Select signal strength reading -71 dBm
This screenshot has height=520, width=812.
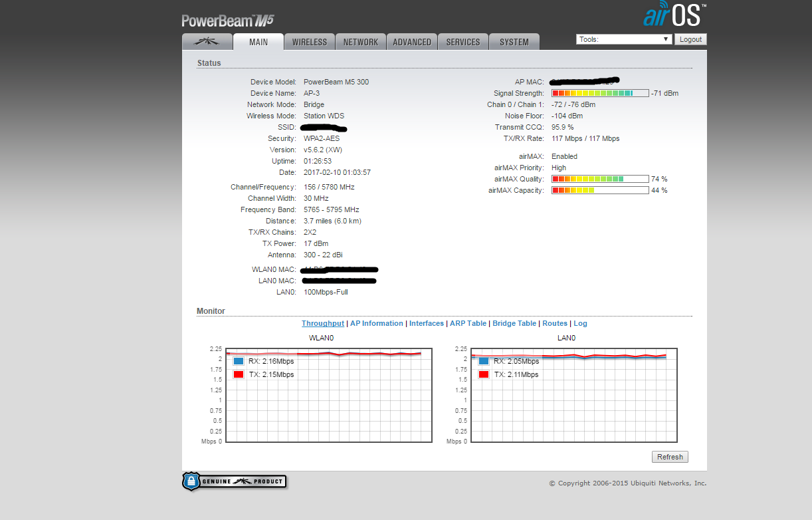click(665, 93)
